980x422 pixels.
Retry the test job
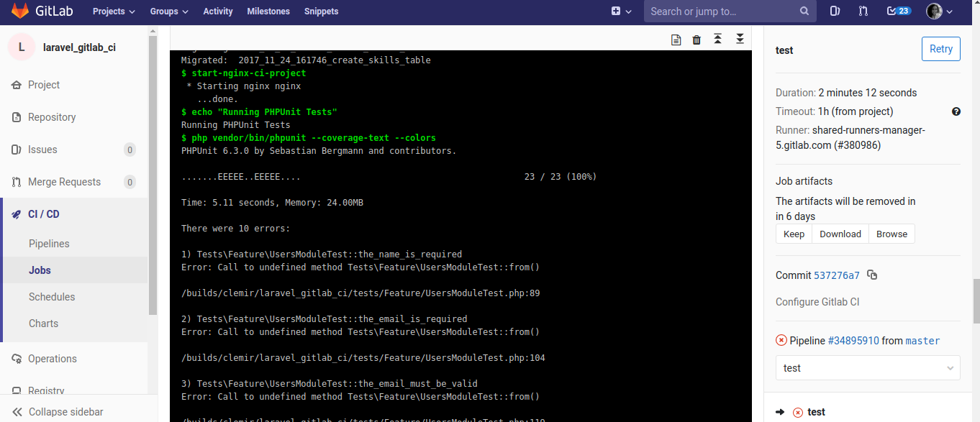click(x=940, y=48)
